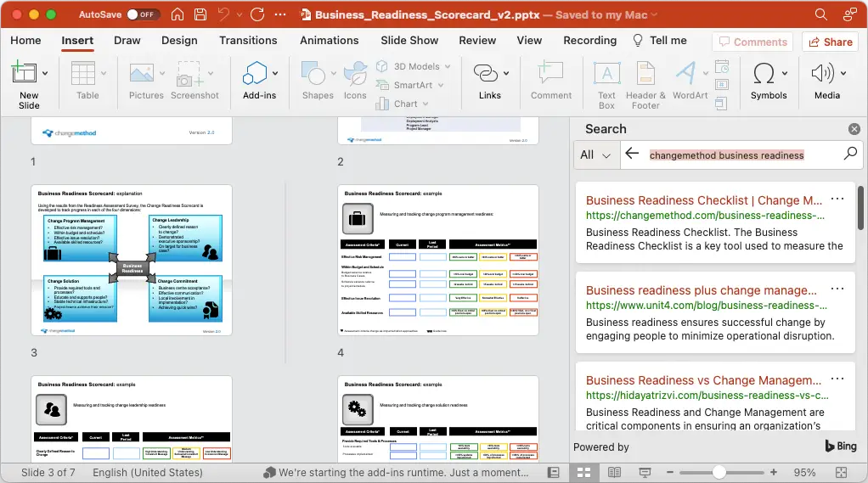868x483 pixels.
Task: Open the All search scope dropdown
Action: (x=595, y=155)
